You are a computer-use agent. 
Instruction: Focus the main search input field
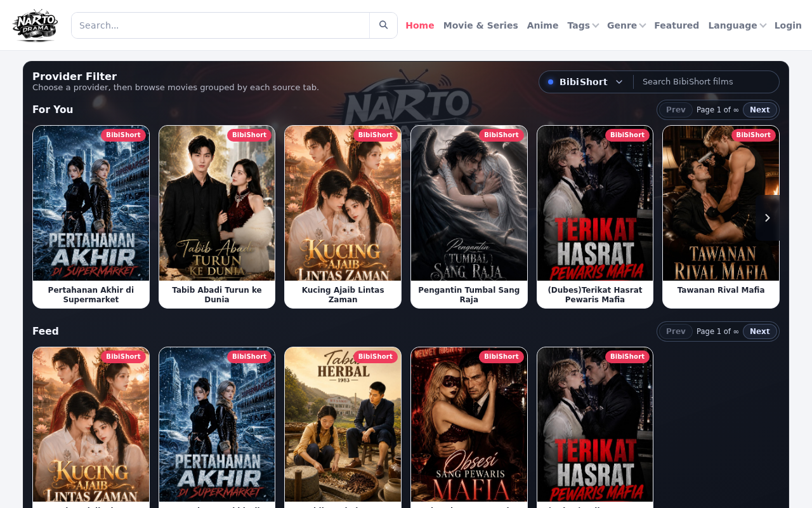tap(221, 25)
